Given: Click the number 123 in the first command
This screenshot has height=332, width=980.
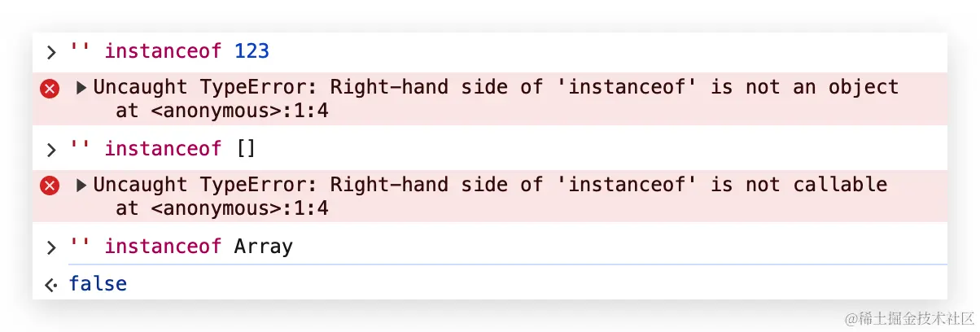Looking at the screenshot, I should [252, 52].
